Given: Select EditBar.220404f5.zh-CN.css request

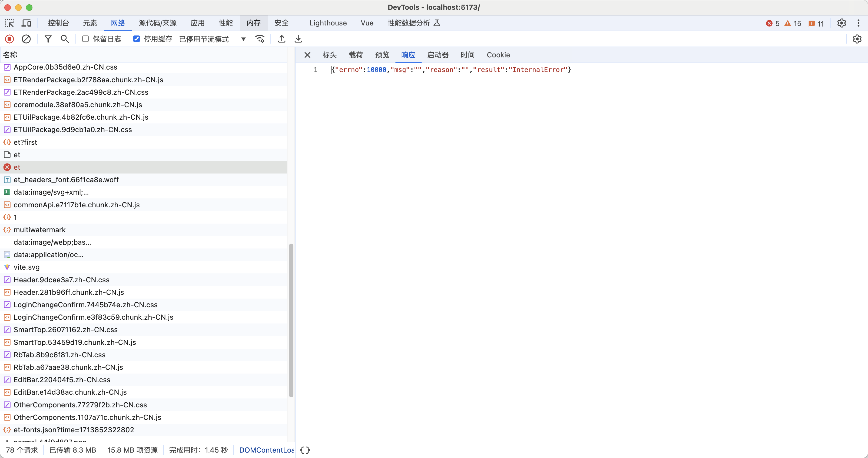Looking at the screenshot, I should click(144, 380).
